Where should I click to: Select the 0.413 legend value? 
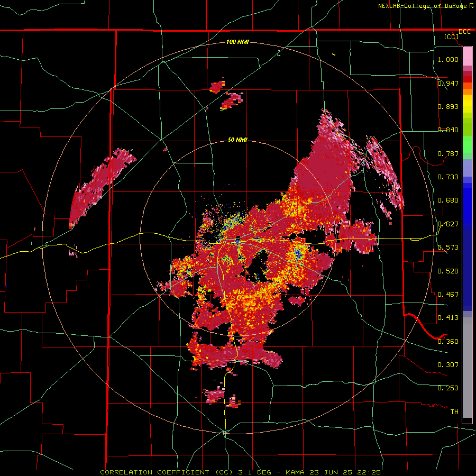click(x=448, y=317)
